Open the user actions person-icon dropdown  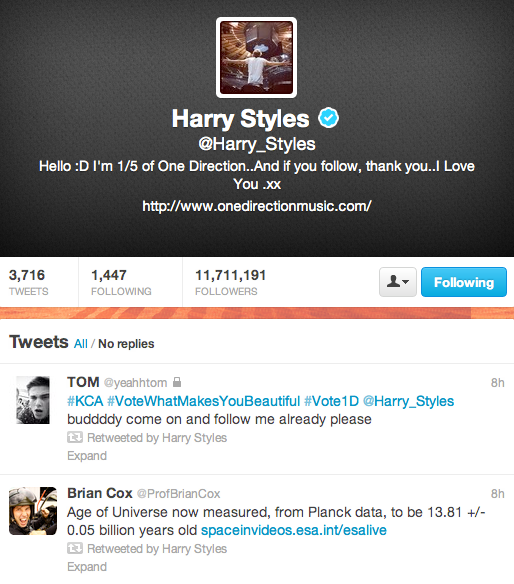click(x=398, y=282)
